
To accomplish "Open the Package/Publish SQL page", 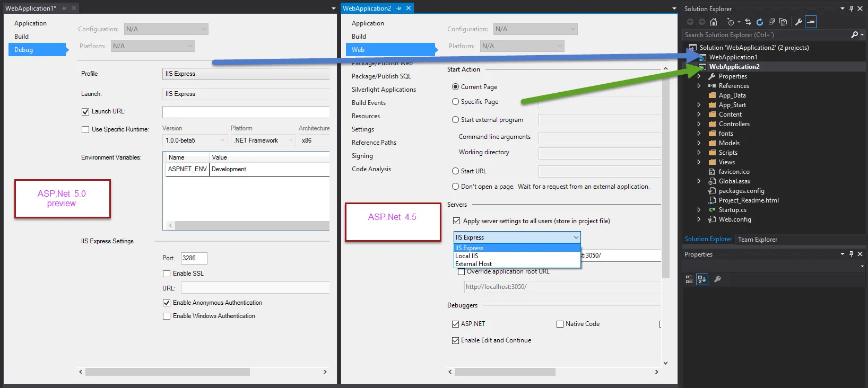I will (381, 76).
